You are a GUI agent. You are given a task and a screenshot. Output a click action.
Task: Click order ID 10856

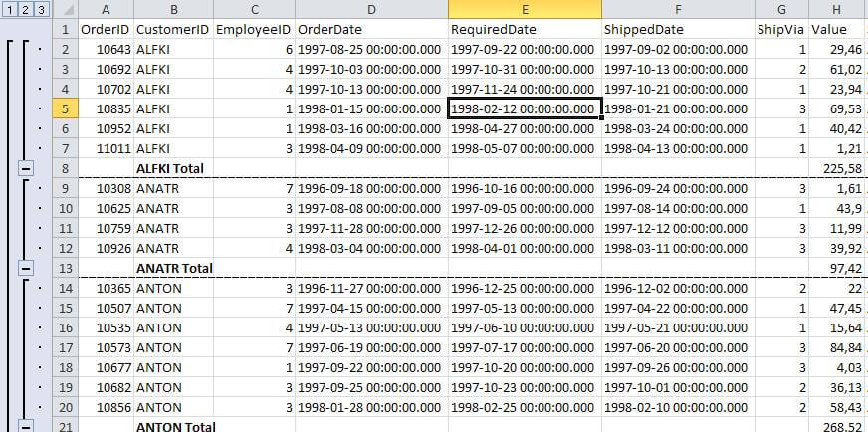[x=107, y=408]
